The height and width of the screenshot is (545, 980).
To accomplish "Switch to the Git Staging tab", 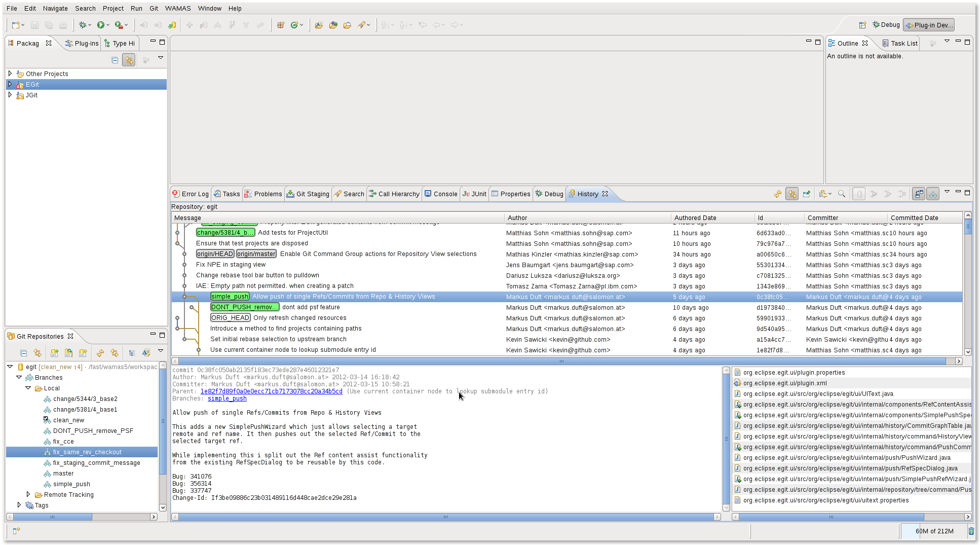I will tap(308, 194).
